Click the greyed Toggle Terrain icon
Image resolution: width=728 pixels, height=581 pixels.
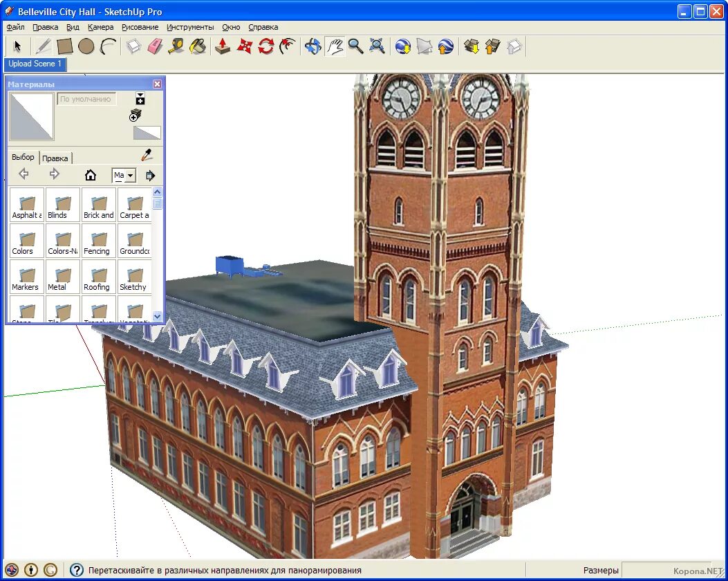click(x=424, y=46)
